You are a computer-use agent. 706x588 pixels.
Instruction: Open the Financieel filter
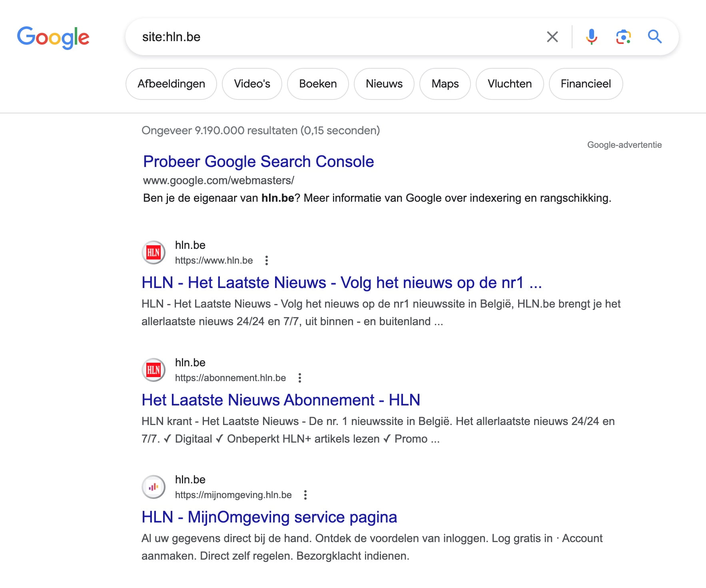click(x=586, y=84)
